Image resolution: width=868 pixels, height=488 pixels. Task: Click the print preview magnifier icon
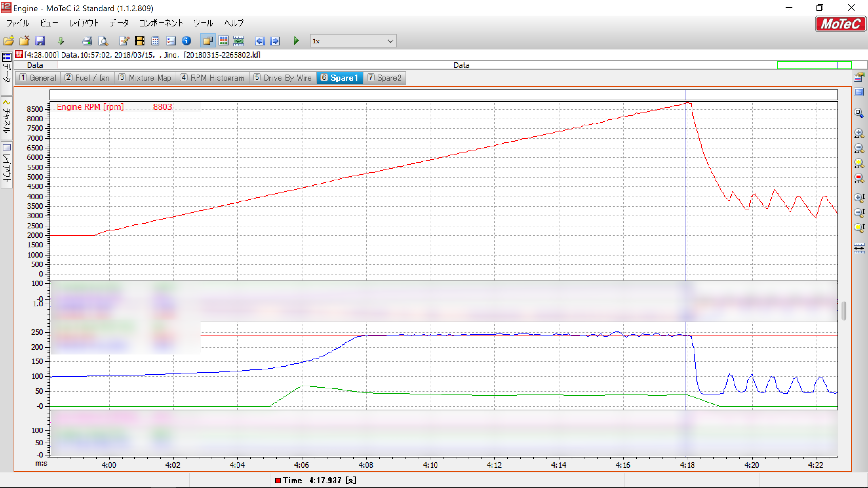click(103, 41)
